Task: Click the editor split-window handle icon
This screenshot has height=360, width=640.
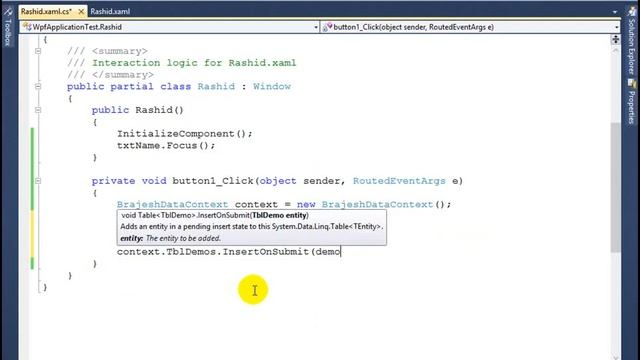Action: [x=616, y=40]
